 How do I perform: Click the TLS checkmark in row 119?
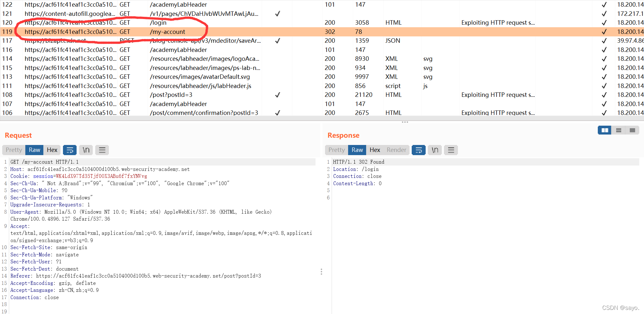coord(604,32)
